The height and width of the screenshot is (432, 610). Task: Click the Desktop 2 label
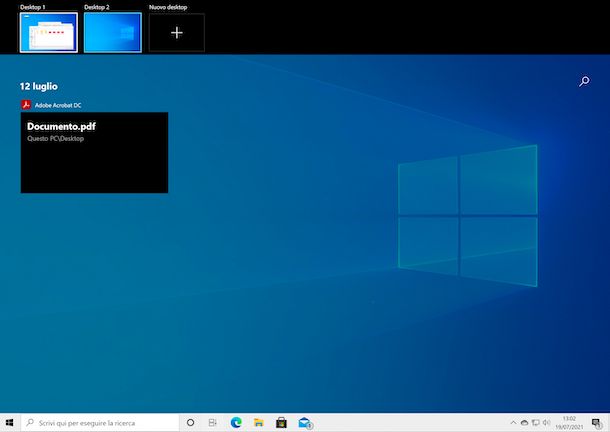point(97,7)
